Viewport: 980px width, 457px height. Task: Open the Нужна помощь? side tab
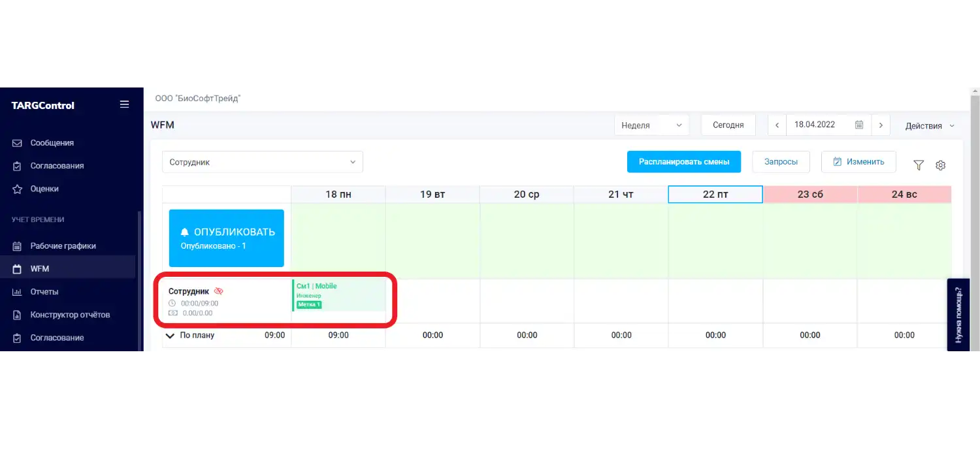(958, 315)
